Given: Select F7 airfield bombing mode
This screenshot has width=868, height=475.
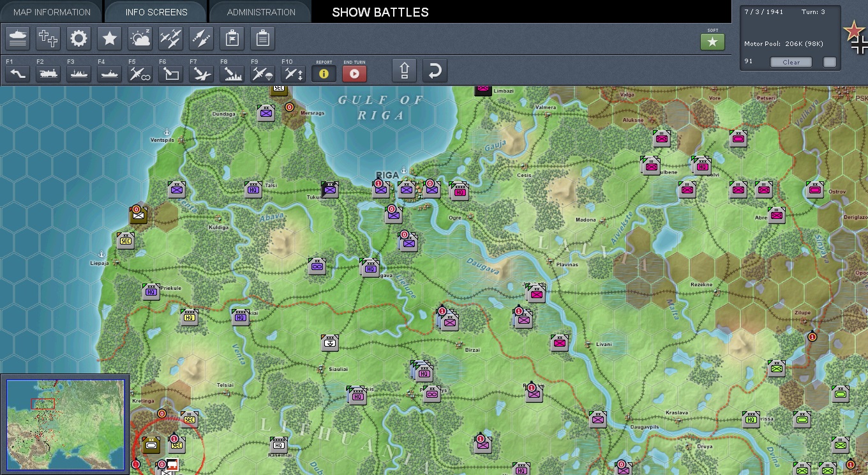Looking at the screenshot, I should (201, 73).
